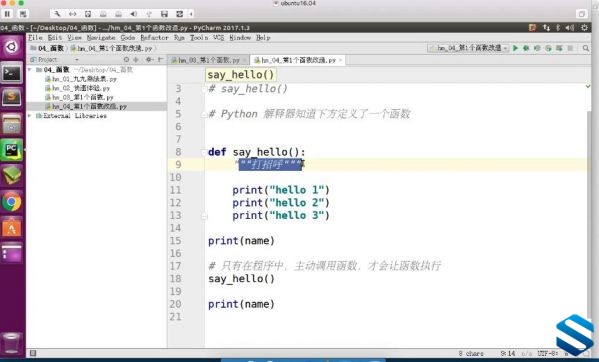Open the VM settings wrench icon
Screen dimensions: 599x362
coord(57,14)
